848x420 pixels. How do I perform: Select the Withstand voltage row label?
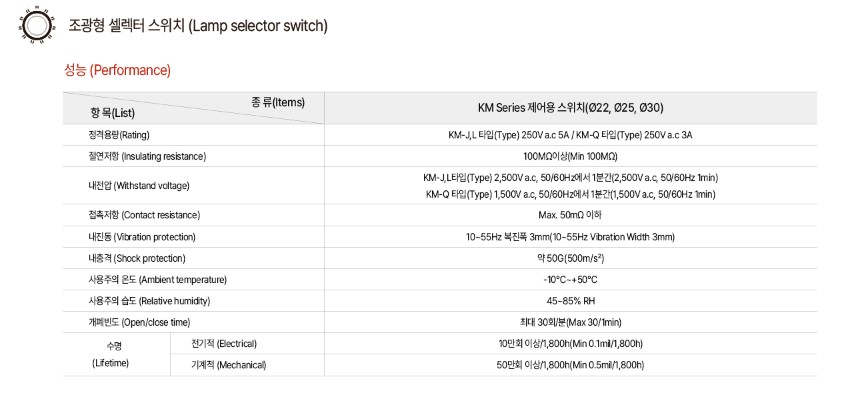[x=139, y=185]
